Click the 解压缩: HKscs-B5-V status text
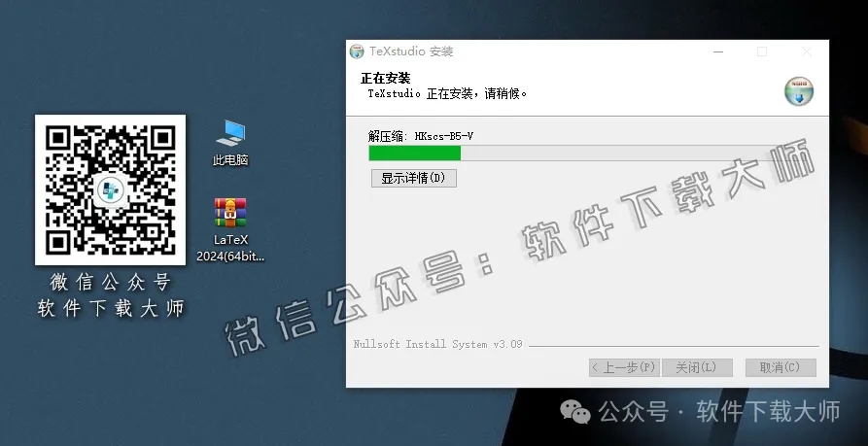The image size is (868, 446). point(421,136)
